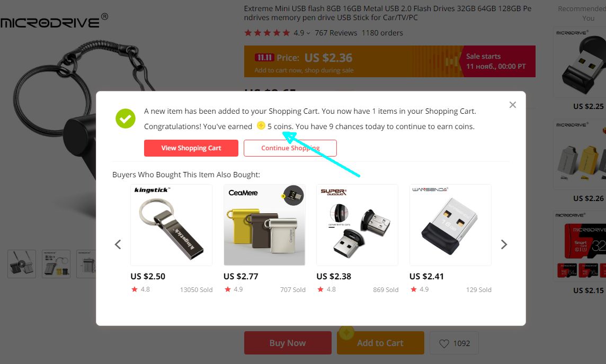Click the green success checkmark icon
Screen dimensions: 606x364
point(126,119)
